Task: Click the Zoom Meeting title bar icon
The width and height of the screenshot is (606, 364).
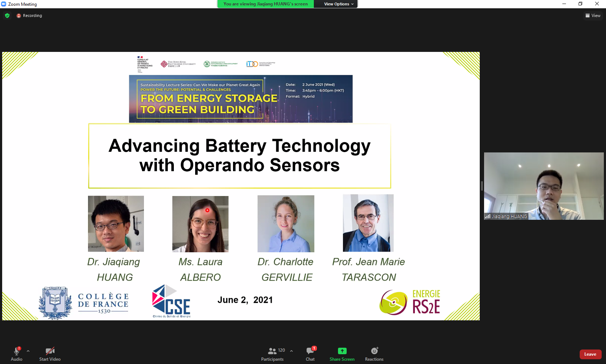Action: [4, 4]
